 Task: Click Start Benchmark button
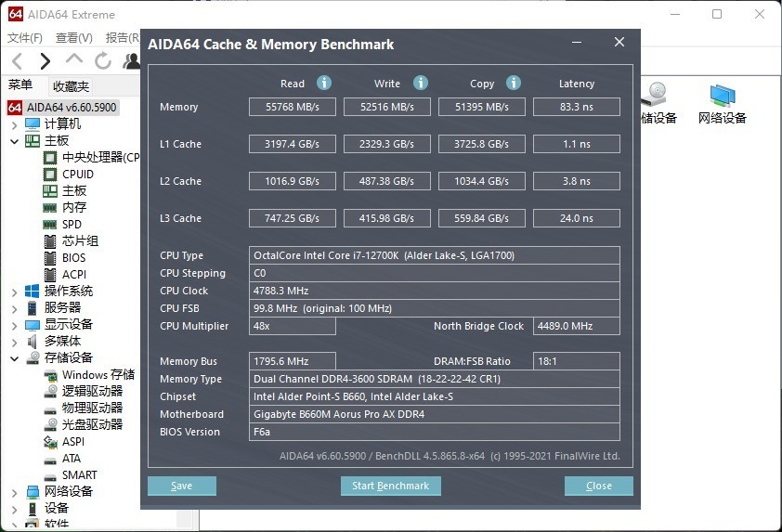coord(390,486)
